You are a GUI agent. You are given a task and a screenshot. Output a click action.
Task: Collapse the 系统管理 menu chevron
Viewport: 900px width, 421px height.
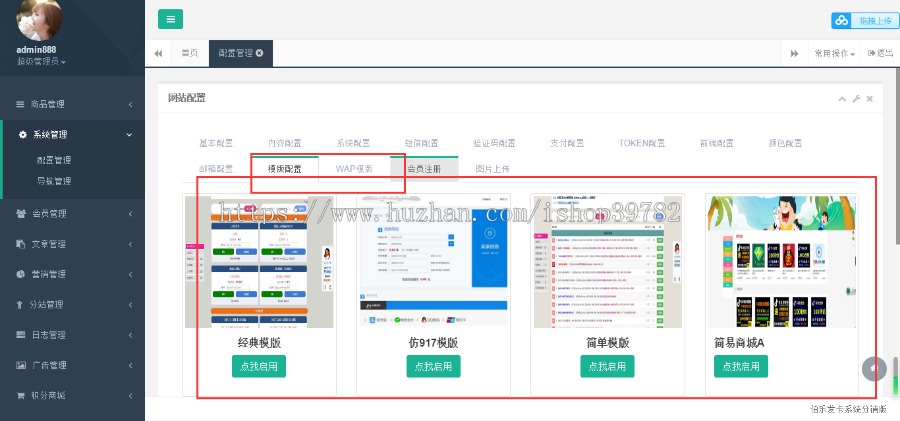[129, 135]
